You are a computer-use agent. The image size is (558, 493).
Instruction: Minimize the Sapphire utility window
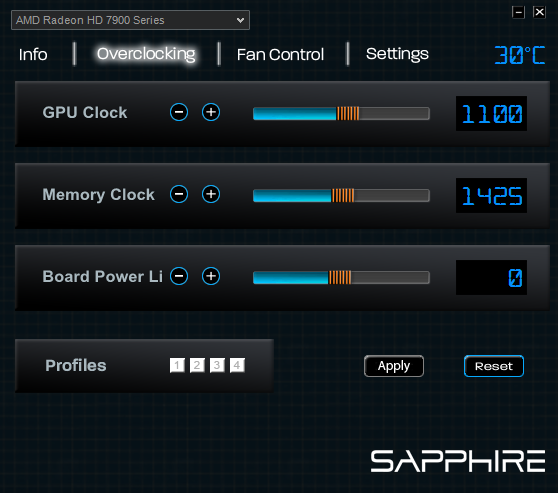(x=518, y=12)
